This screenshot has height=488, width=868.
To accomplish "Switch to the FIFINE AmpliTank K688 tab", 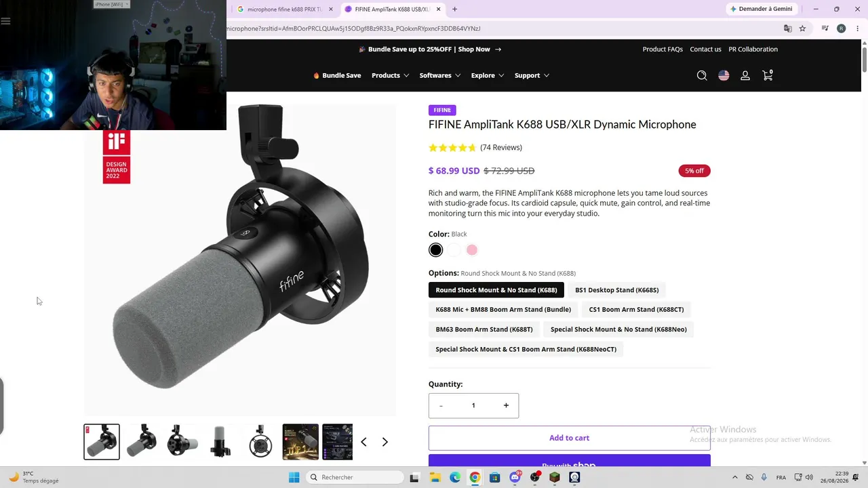I will [x=393, y=9].
